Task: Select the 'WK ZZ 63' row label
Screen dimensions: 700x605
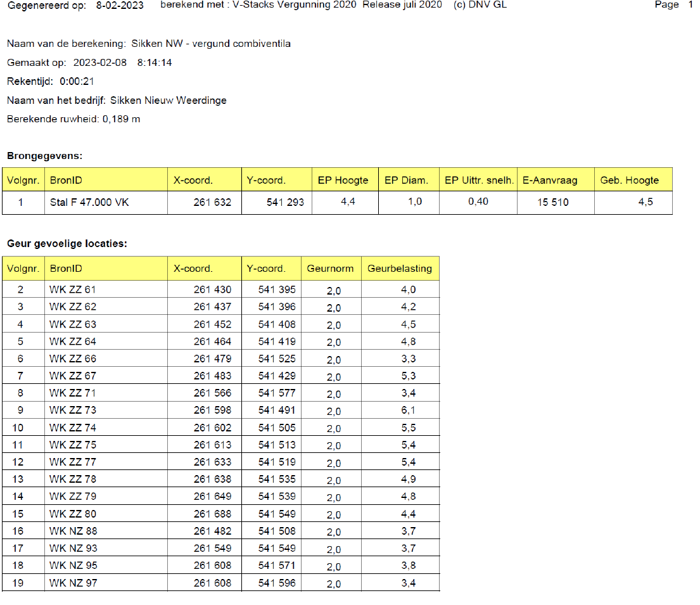Action: (x=73, y=324)
